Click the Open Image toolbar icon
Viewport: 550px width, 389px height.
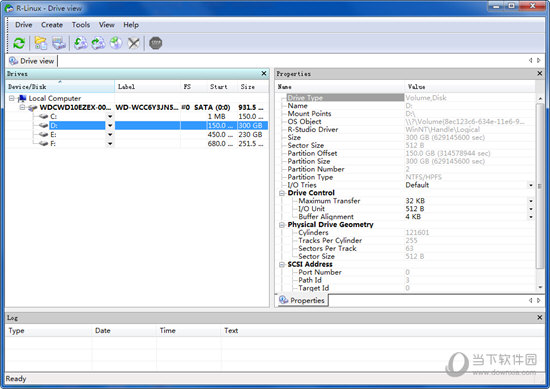(81, 43)
